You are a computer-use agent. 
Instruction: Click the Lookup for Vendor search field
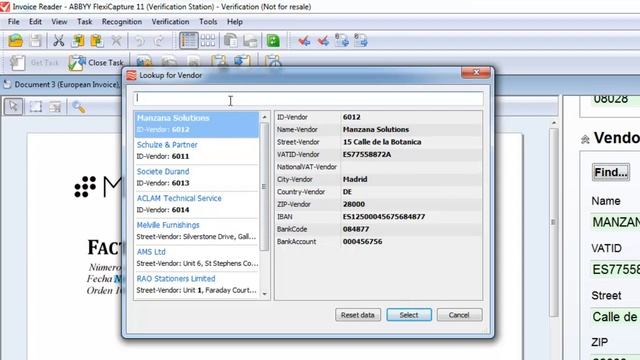pos(308,98)
